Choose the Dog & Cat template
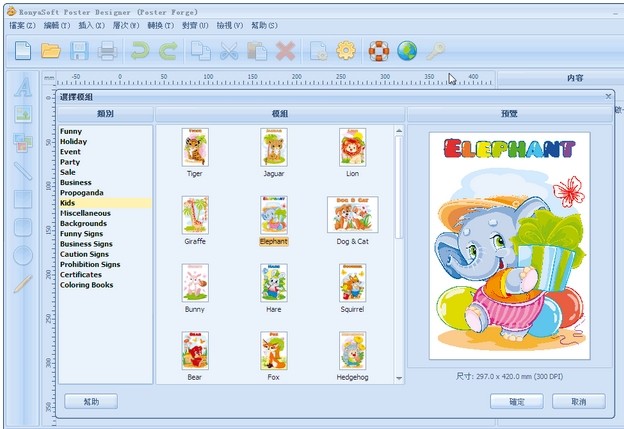The width and height of the screenshot is (624, 429). click(353, 214)
